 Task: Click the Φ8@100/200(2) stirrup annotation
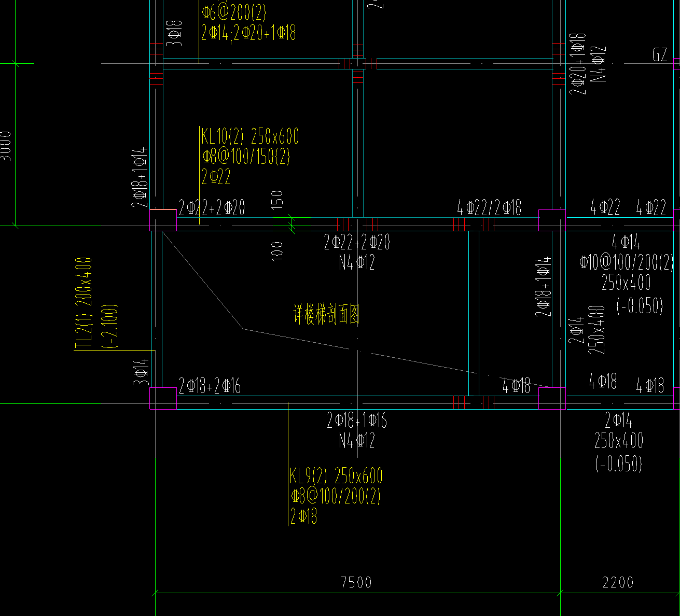click(336, 496)
